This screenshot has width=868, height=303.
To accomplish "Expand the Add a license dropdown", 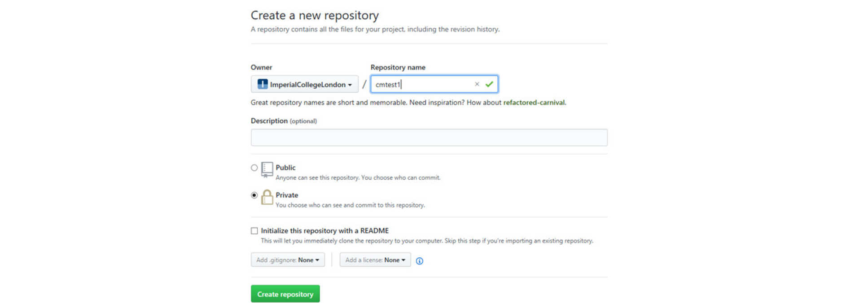I will 375,260.
